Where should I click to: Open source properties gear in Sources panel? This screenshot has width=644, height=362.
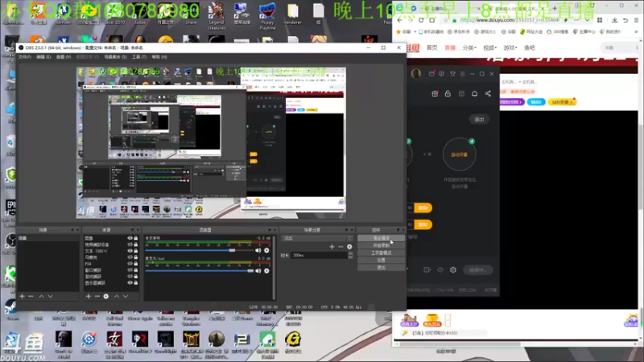point(106,296)
